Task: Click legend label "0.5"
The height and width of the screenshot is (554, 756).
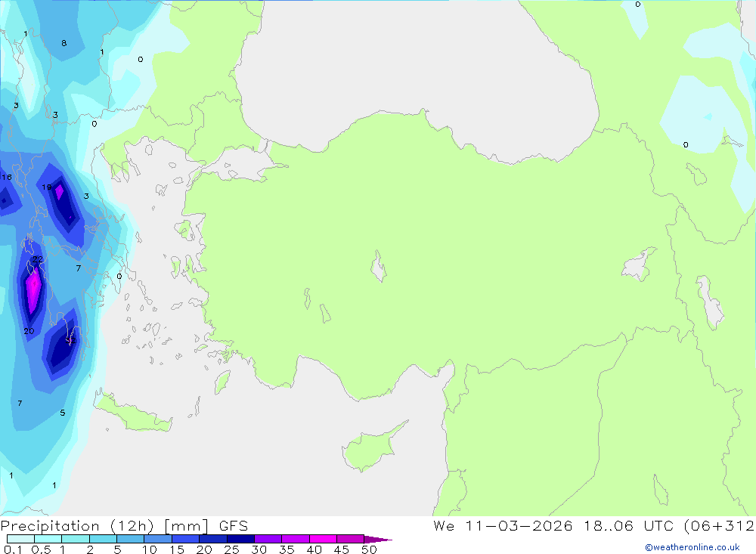Action: tap(41, 549)
